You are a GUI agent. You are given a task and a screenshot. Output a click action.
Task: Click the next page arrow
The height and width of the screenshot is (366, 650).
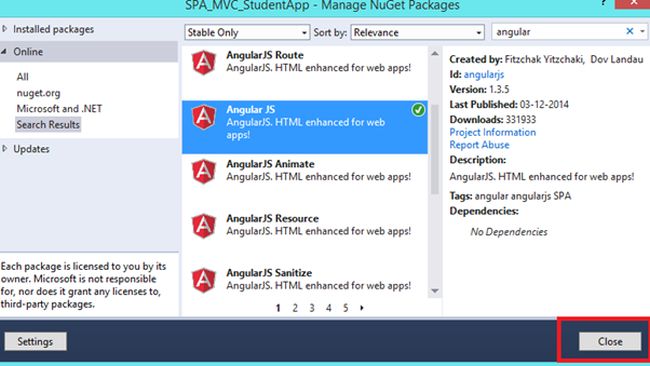pos(362,308)
